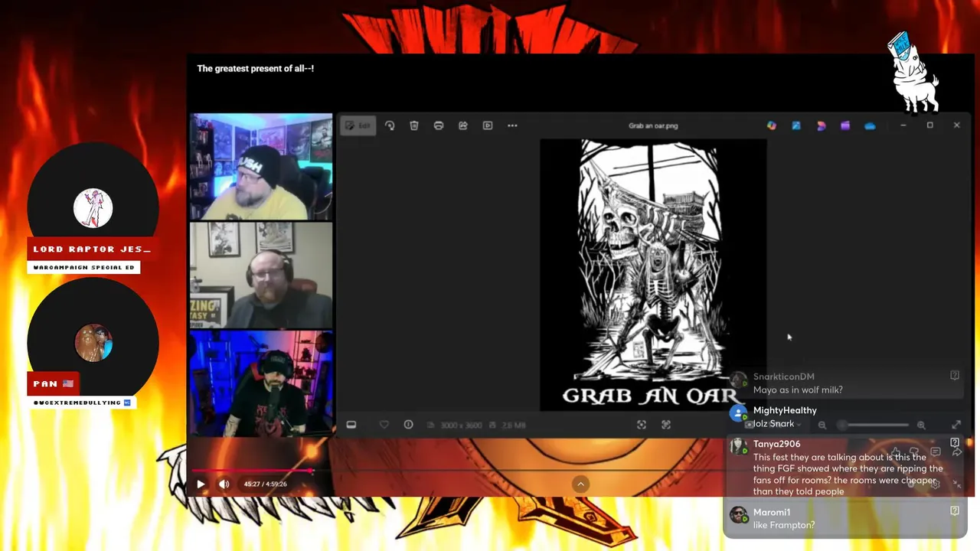Click the middle webcam with headphones host

point(261,275)
